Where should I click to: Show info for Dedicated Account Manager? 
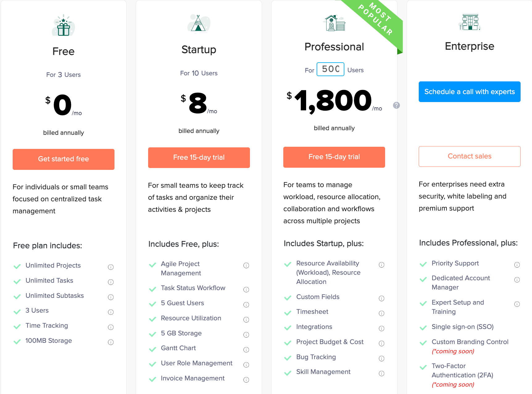tap(517, 280)
